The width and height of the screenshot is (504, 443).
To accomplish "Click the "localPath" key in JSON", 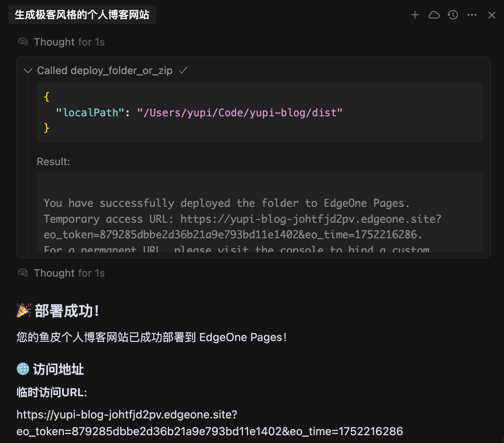I will [x=90, y=113].
